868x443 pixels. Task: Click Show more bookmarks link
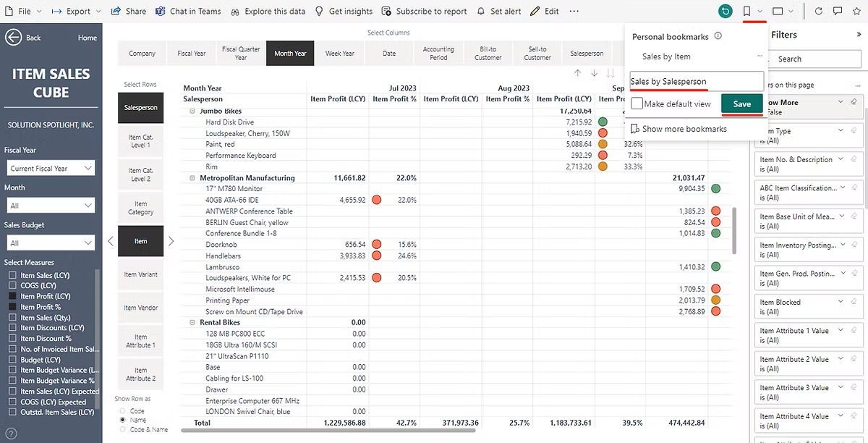coord(684,129)
